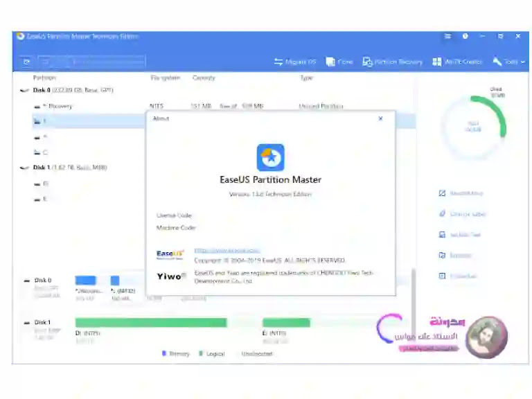Click the Yiwo logo in About dialog
532x399 pixels.
171,276
